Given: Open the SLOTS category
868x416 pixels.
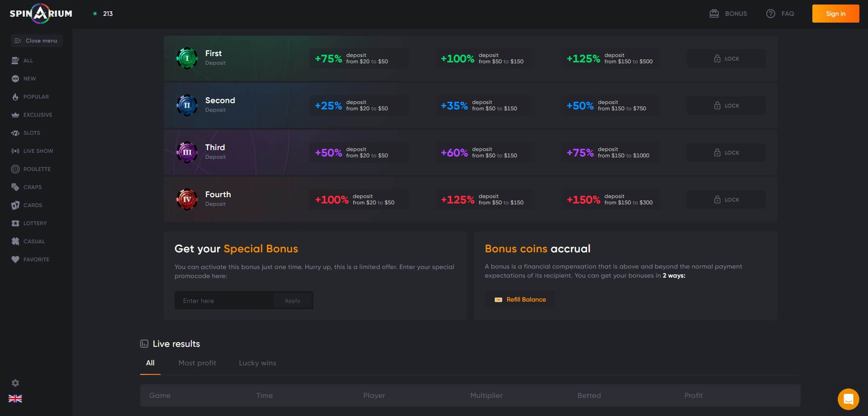Looking at the screenshot, I should [x=26, y=133].
